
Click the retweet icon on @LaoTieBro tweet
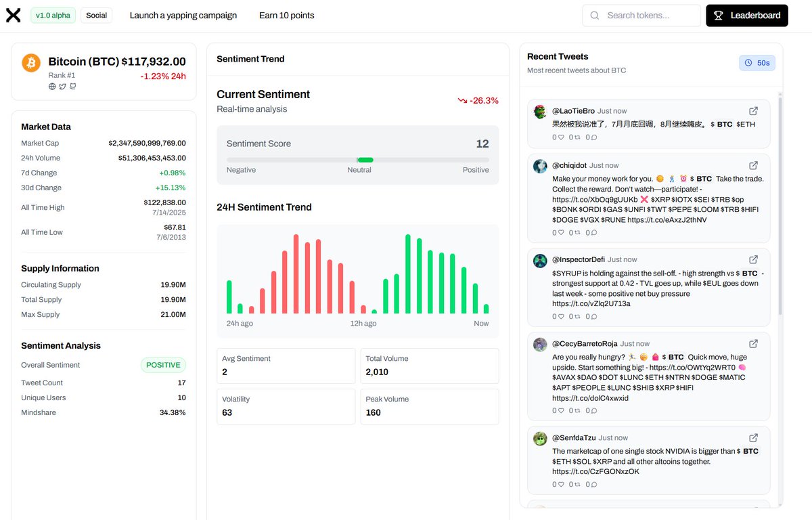(577, 137)
